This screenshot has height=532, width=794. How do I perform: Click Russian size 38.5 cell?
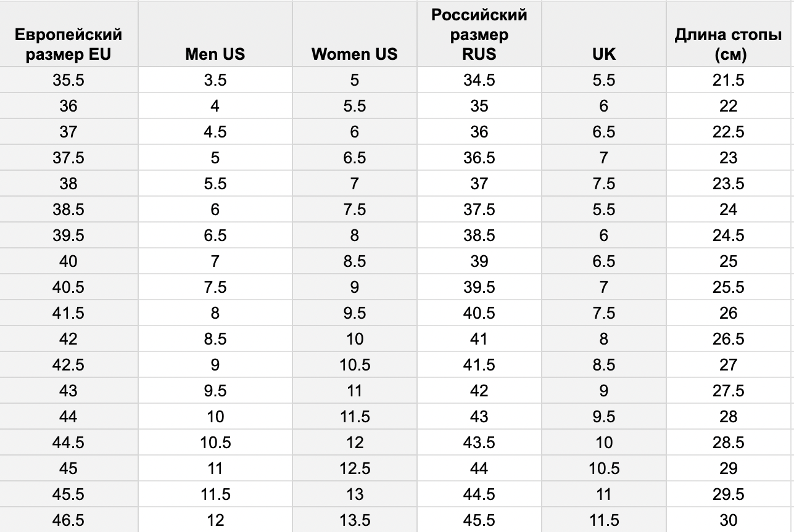tap(479, 235)
